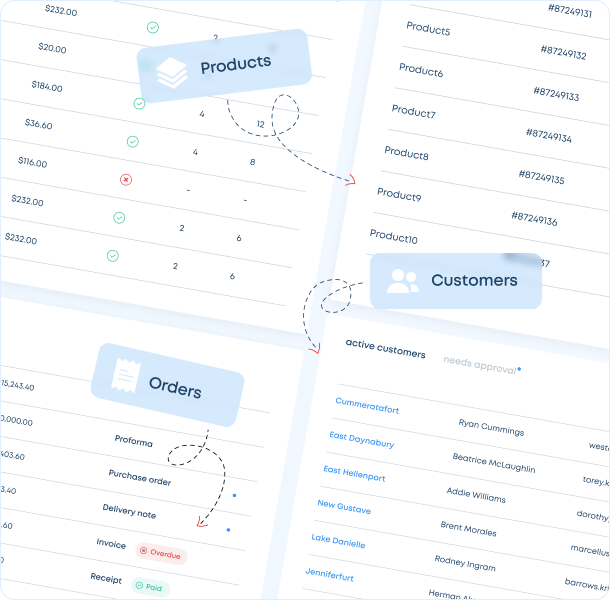610x600 pixels.
Task: Click the red cross icon inside Overdue badge
Action: click(x=144, y=551)
